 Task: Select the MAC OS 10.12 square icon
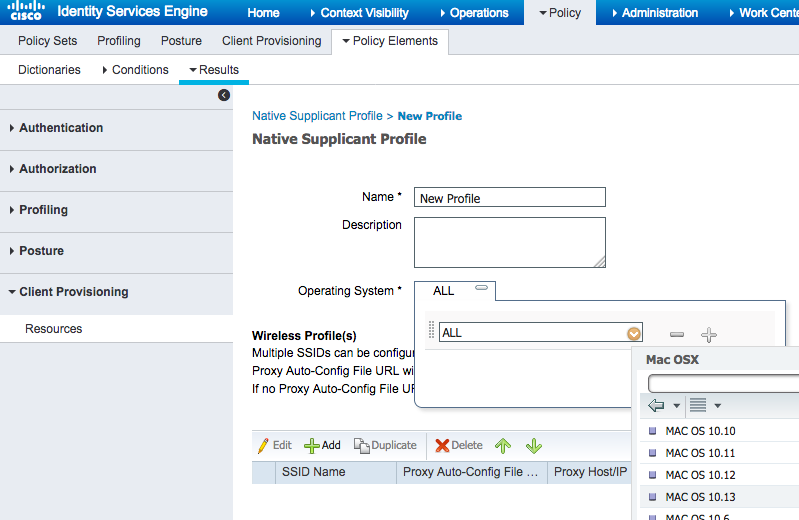[652, 475]
